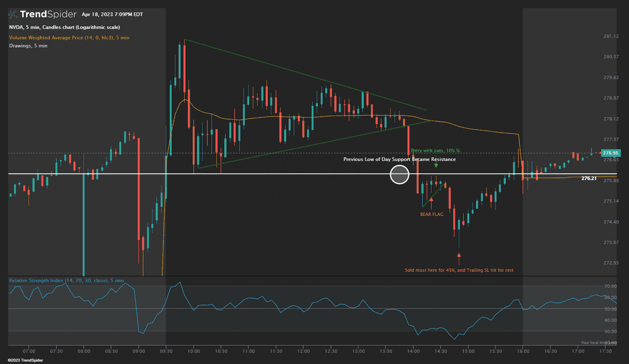Click the 07:30 time axis label
629x364 pixels.
(x=56, y=351)
